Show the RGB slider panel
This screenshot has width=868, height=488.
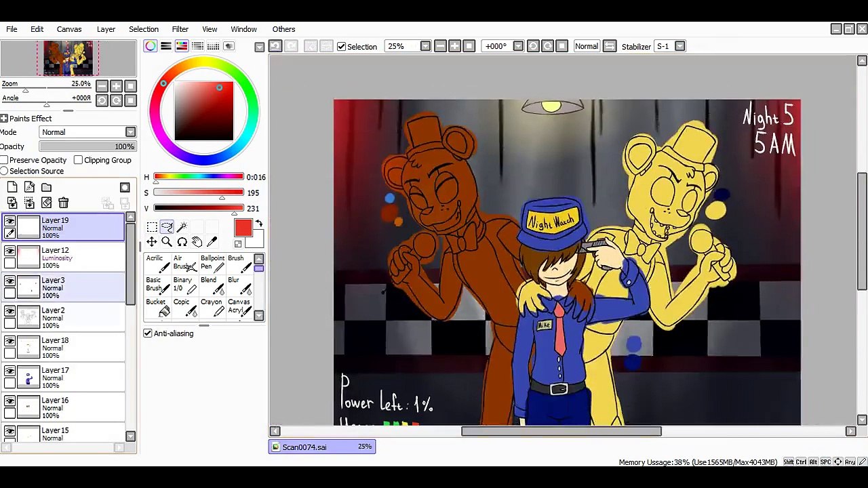(x=166, y=46)
